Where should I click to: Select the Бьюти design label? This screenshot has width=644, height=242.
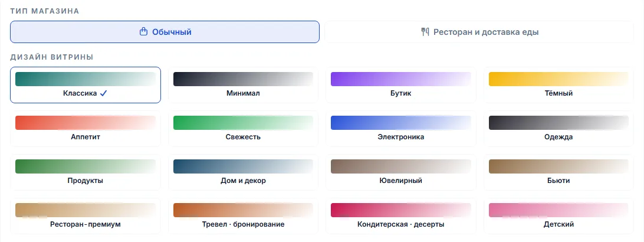click(558, 181)
